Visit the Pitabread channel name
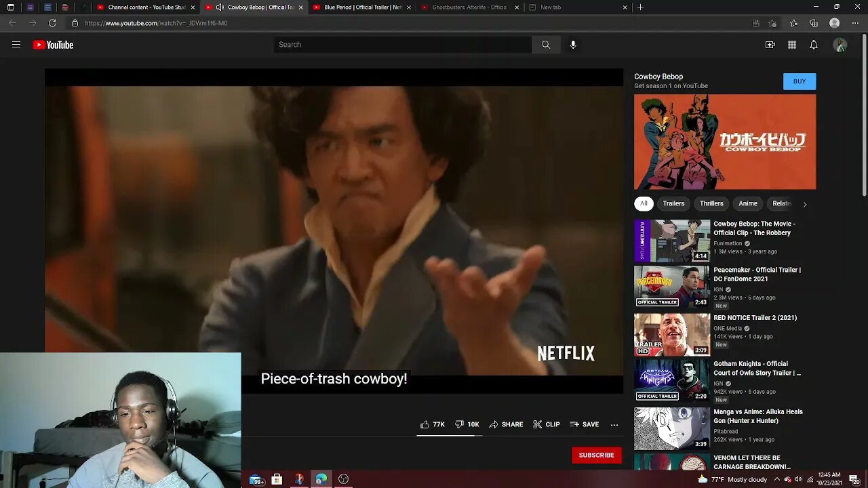 click(x=726, y=431)
